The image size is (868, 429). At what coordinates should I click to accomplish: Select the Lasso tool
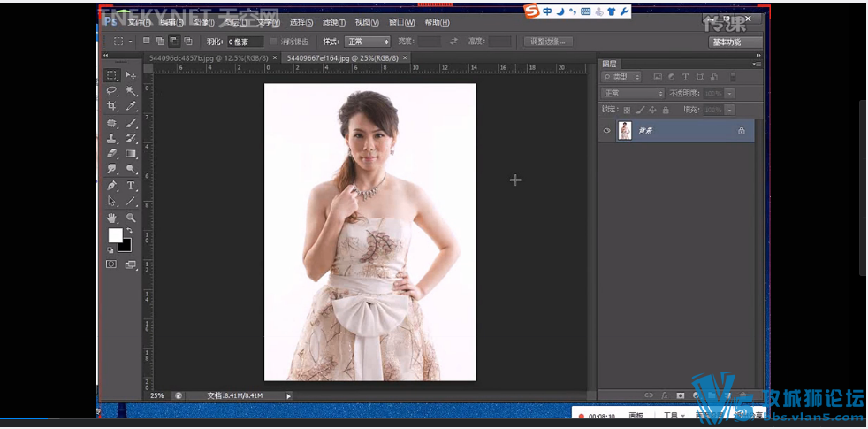112,90
